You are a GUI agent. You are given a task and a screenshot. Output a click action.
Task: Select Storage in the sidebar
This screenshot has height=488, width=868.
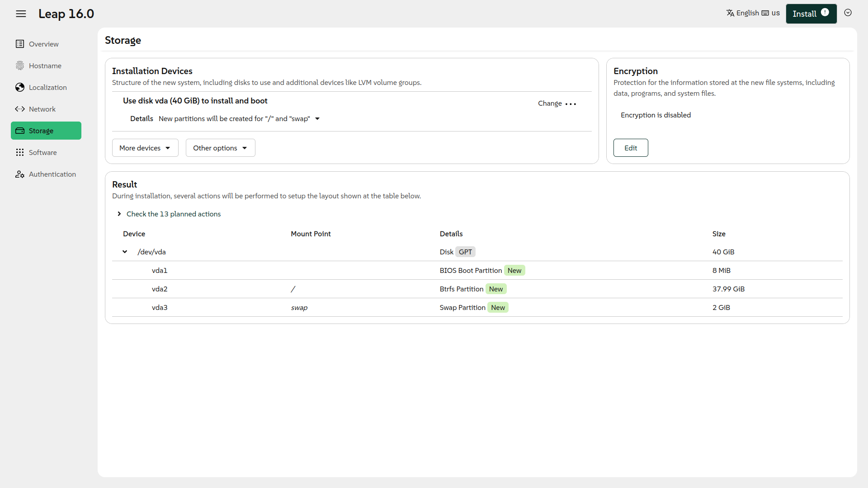(x=46, y=131)
